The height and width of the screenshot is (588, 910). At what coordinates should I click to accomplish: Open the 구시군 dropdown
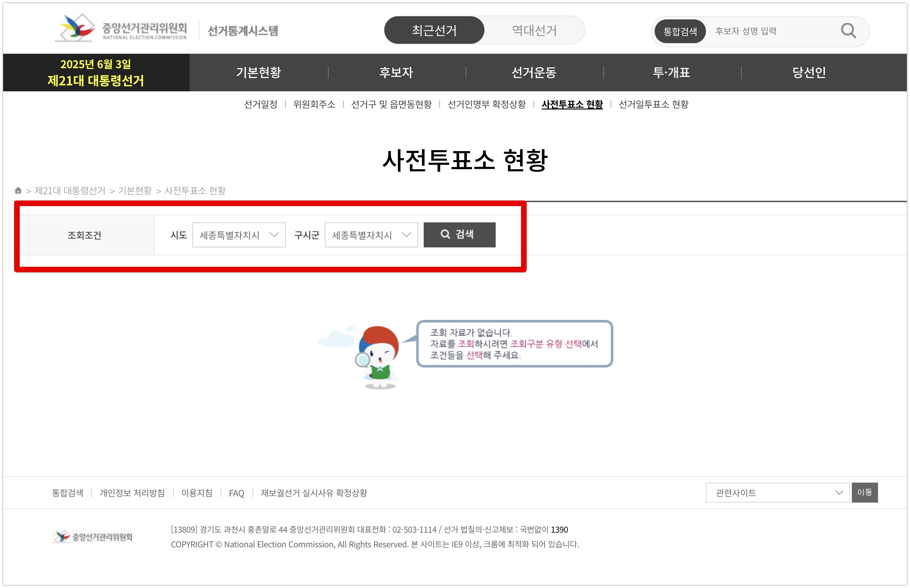(371, 235)
